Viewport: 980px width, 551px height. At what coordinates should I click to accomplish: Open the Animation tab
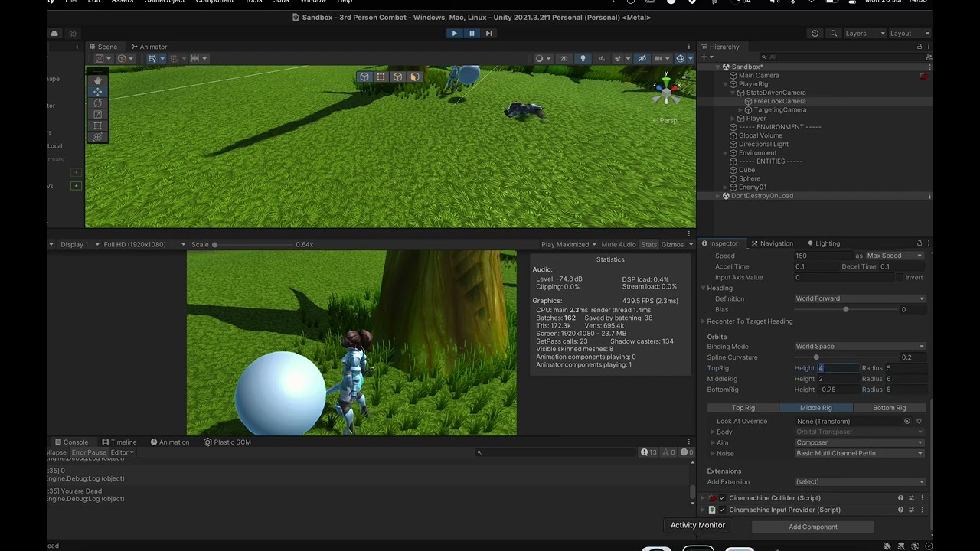click(170, 442)
